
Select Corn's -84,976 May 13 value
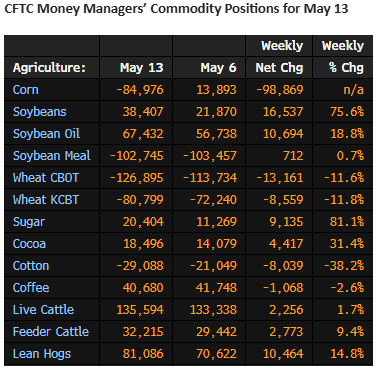click(x=140, y=90)
